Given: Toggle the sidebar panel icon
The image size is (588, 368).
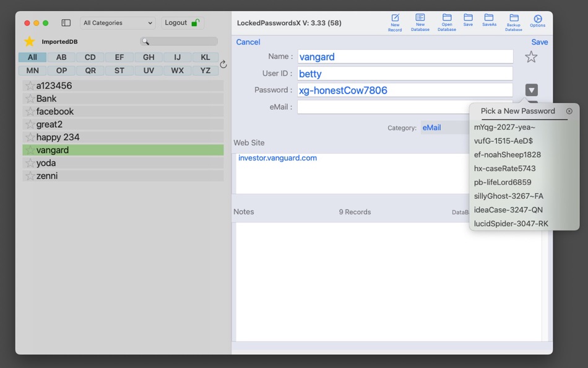Looking at the screenshot, I should pos(66,23).
